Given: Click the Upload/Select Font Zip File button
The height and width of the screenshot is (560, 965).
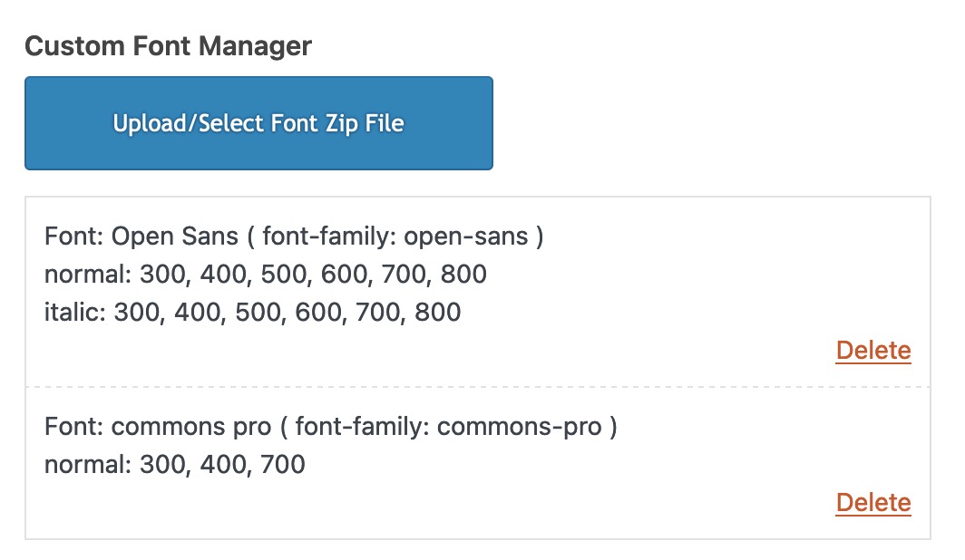Looking at the screenshot, I should pos(258,123).
